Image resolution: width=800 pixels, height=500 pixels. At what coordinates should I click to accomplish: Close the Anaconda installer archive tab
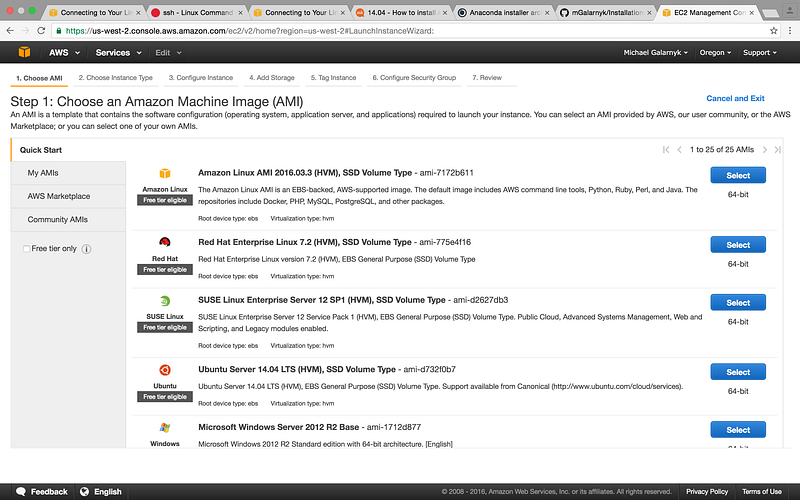click(547, 13)
